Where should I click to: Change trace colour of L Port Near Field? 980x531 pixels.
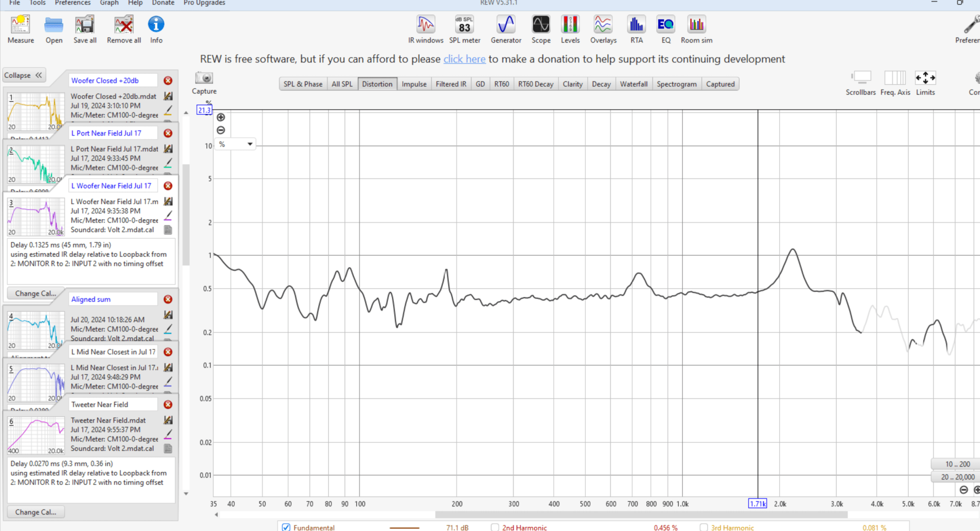pyautogui.click(x=168, y=163)
